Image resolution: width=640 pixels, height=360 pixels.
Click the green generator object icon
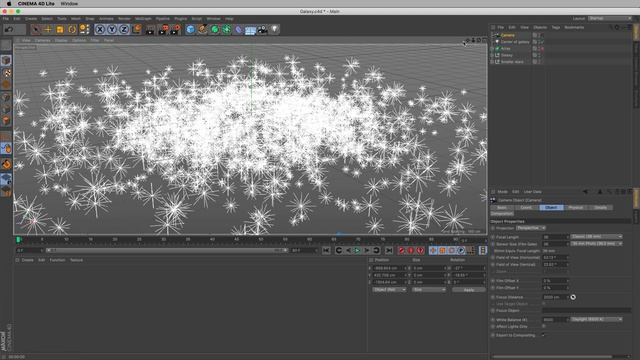(215, 29)
